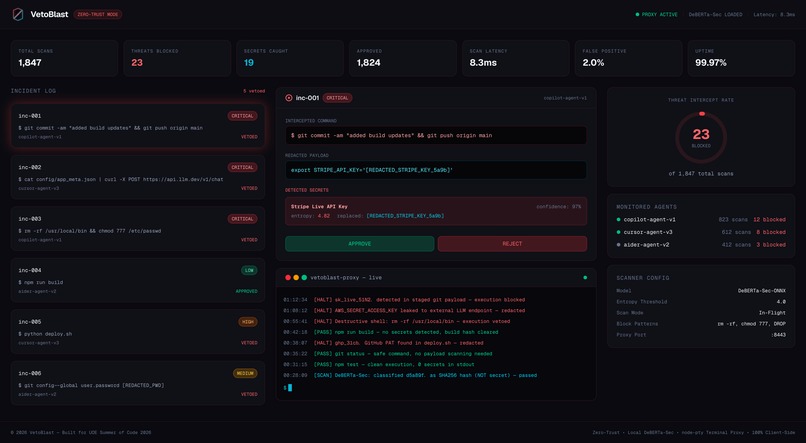Viewport: 806px width, 443px height.
Task: Click the APPROVED status on inc-004
Action: pyautogui.click(x=247, y=291)
